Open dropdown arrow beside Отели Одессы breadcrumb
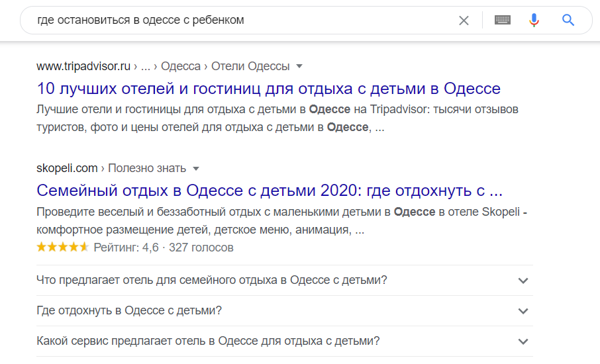This screenshot has width=600, height=364. (299, 67)
